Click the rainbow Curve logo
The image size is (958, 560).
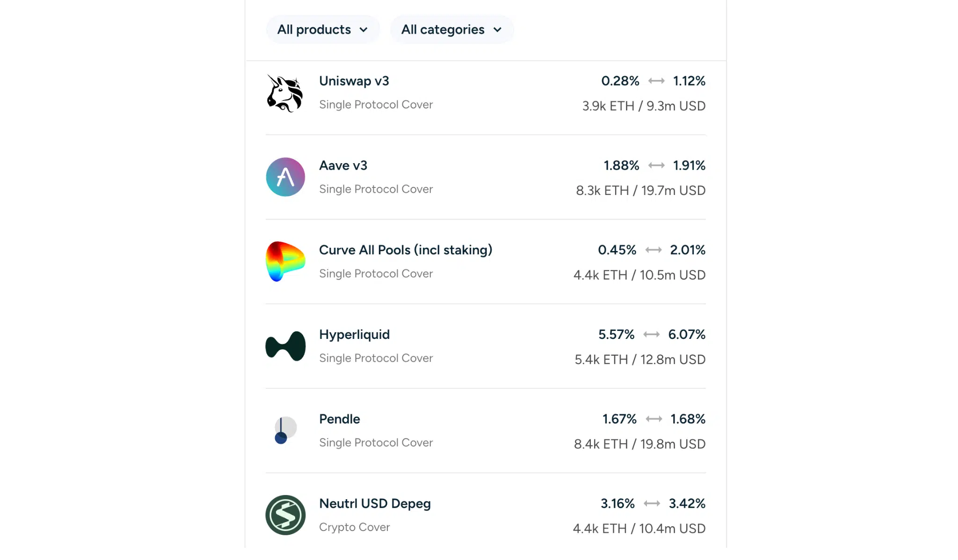(285, 262)
